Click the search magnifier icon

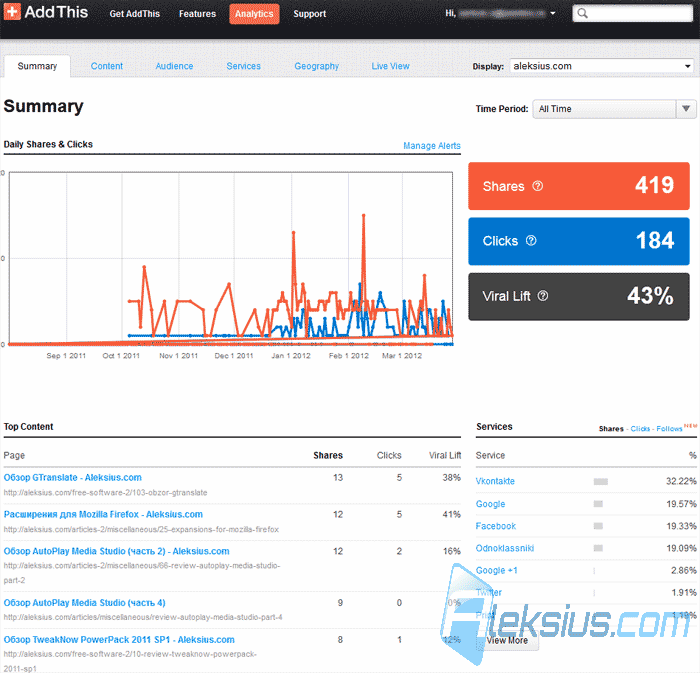(x=582, y=13)
